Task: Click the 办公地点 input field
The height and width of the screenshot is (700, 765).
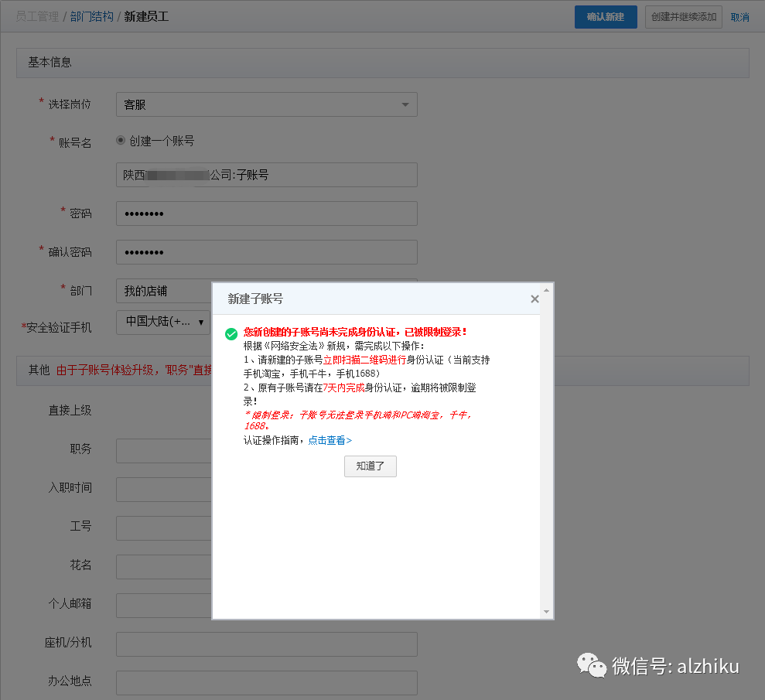Action: pos(266,682)
